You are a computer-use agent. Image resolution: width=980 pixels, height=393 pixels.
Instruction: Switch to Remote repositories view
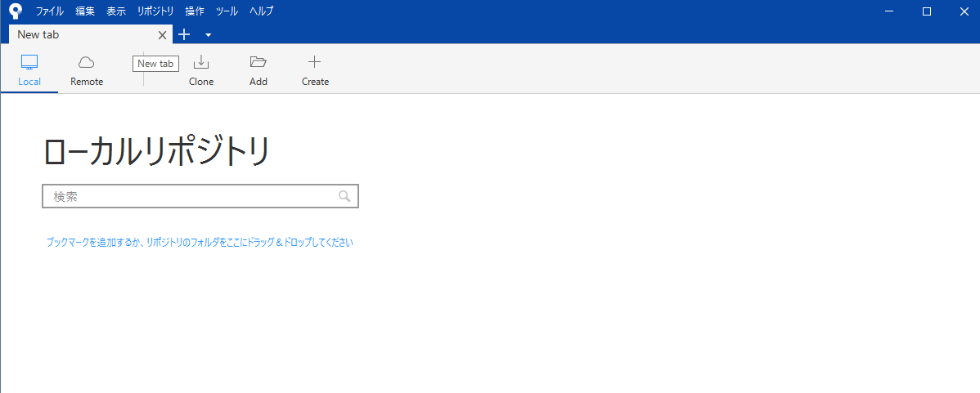[x=87, y=70]
